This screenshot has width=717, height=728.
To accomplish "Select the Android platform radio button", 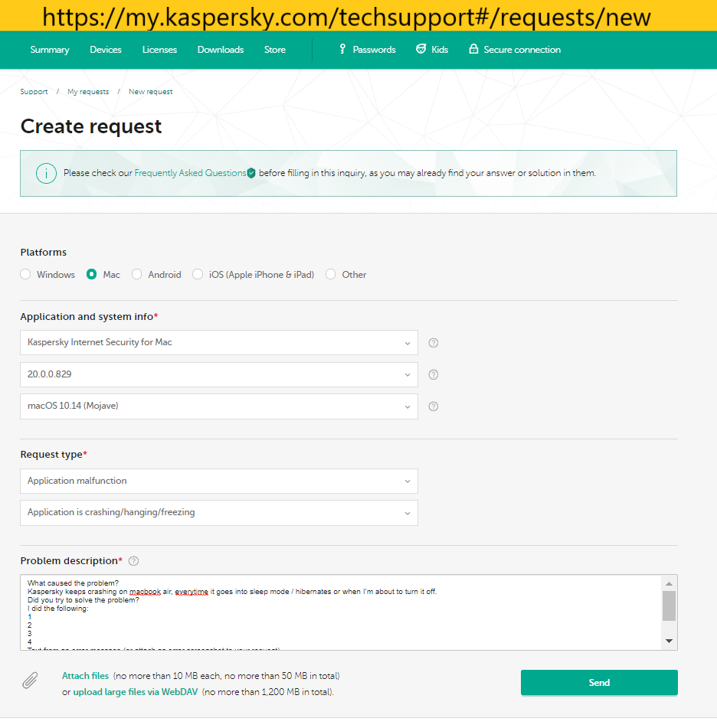I will (x=136, y=274).
